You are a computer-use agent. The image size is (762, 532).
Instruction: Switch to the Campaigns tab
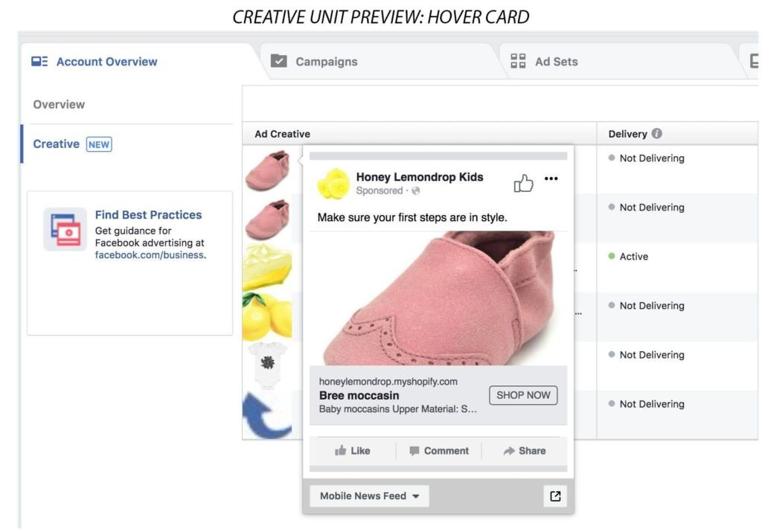tap(326, 61)
